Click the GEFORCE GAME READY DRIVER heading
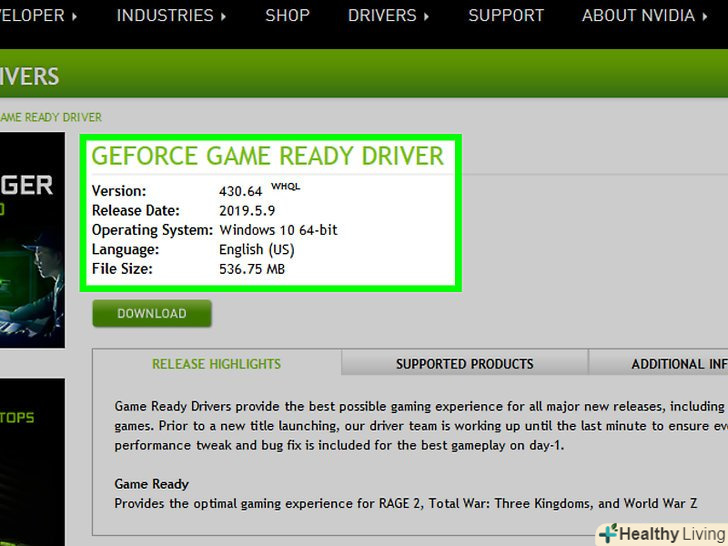The height and width of the screenshot is (546, 728). (267, 156)
